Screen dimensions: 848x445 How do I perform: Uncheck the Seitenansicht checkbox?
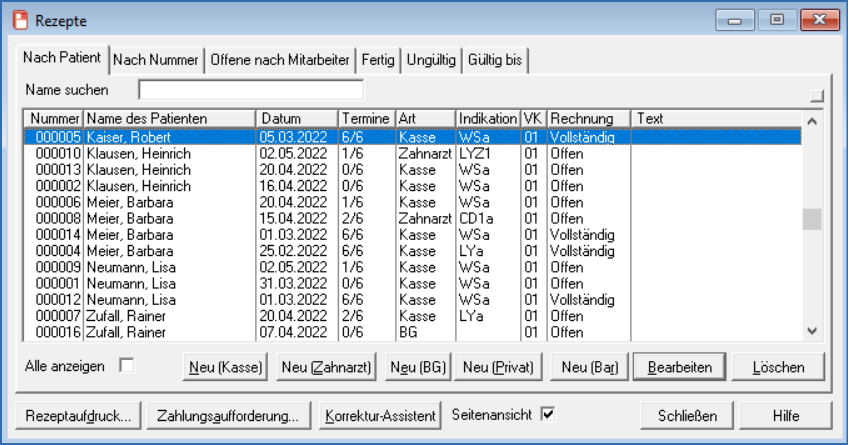coord(547,413)
